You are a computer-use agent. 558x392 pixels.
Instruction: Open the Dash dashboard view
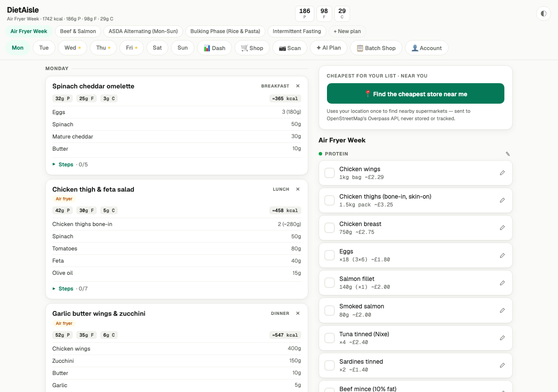pos(214,48)
